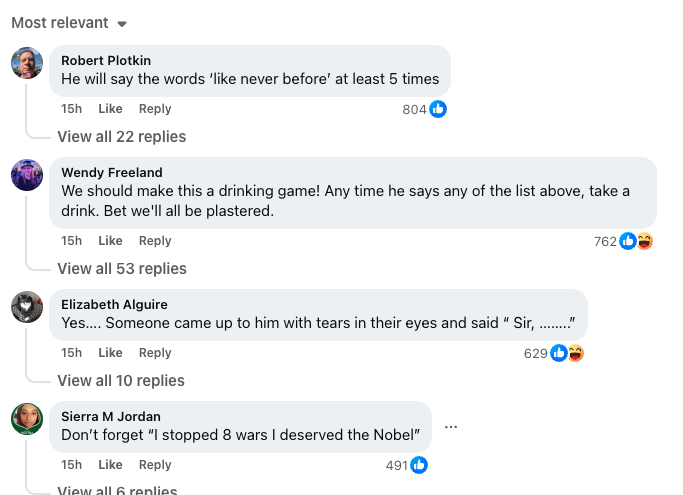Like Elizabeth Alguire's comment
Image resolution: width=683 pixels, height=495 pixels.
pos(110,353)
